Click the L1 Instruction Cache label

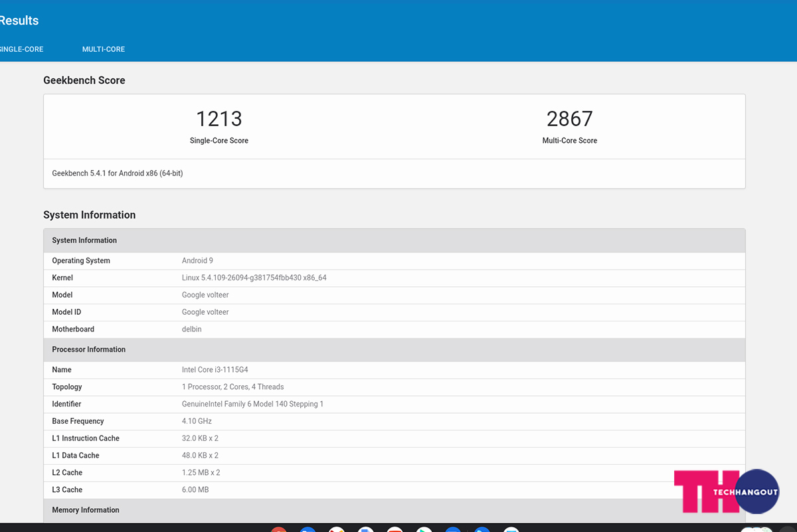[86, 438]
